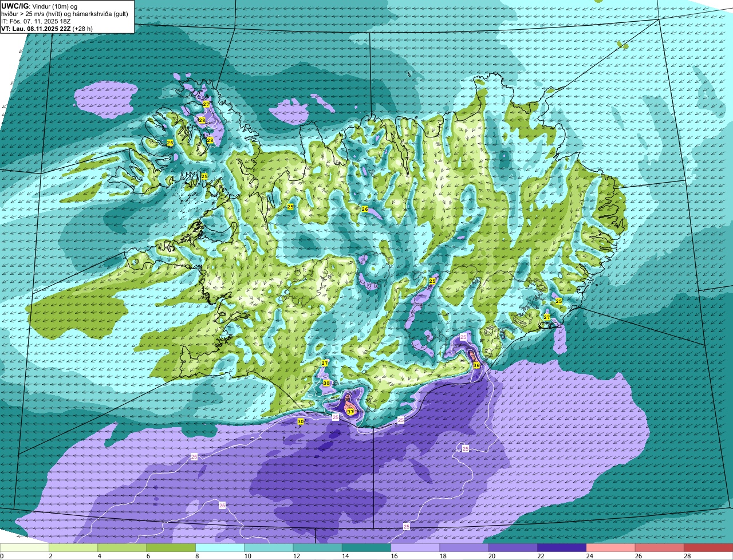Viewport: 733px width, 560px height.
Task: Select the 26–28 m/s salmon legend swatch
Action: (x=660, y=547)
